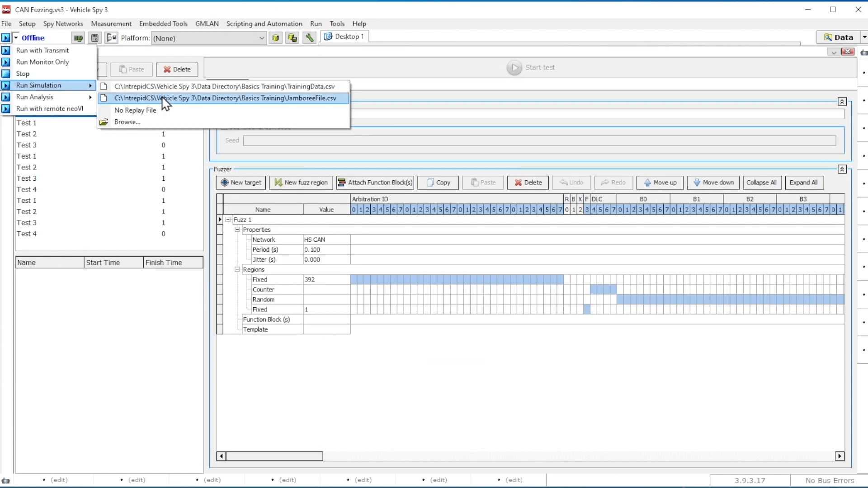Click the hardware chip icon beside Offline

click(78, 38)
